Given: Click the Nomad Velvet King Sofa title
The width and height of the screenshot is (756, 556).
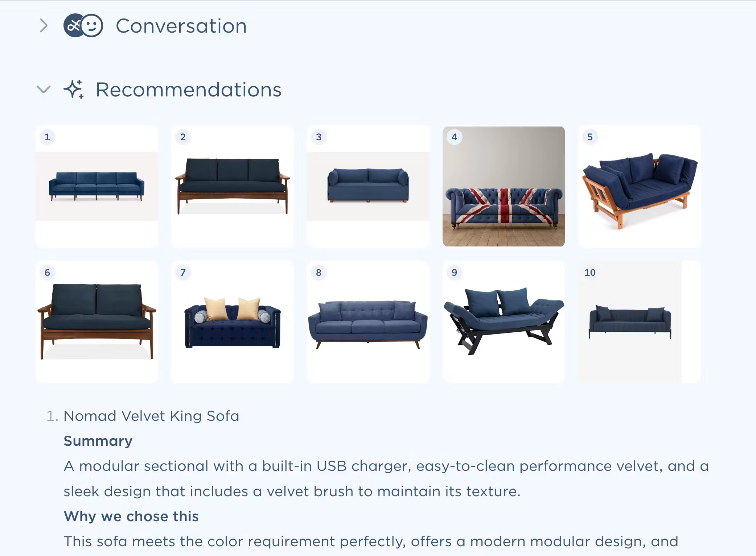Looking at the screenshot, I should 151,416.
